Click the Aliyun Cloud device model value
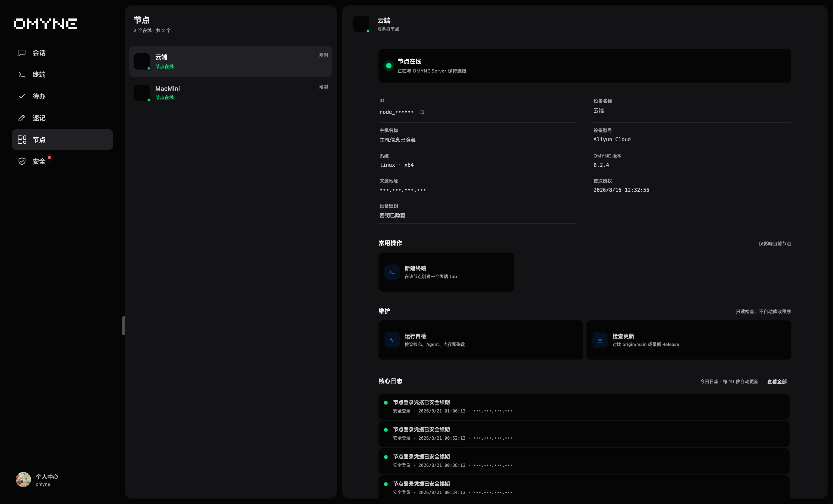The width and height of the screenshot is (833, 504). tap(612, 139)
